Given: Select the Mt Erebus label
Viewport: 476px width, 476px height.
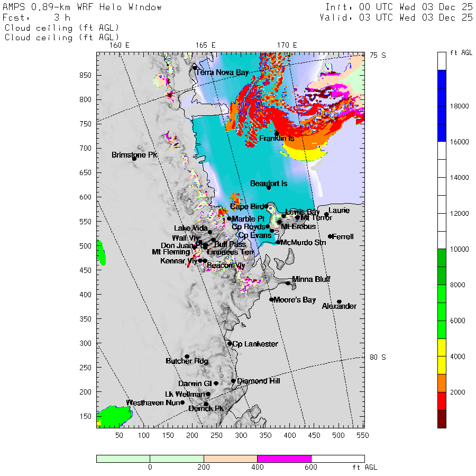Looking at the screenshot, I should click(298, 226).
